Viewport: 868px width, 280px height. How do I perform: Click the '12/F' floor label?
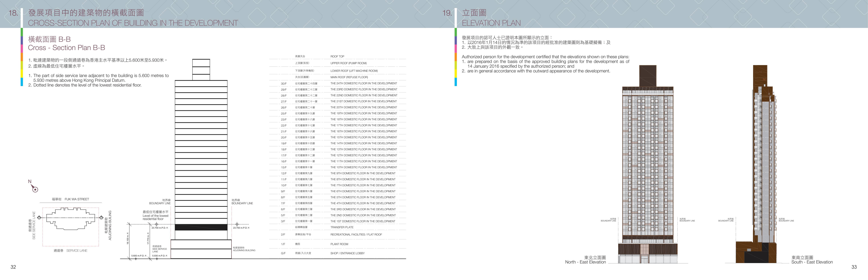284,174
